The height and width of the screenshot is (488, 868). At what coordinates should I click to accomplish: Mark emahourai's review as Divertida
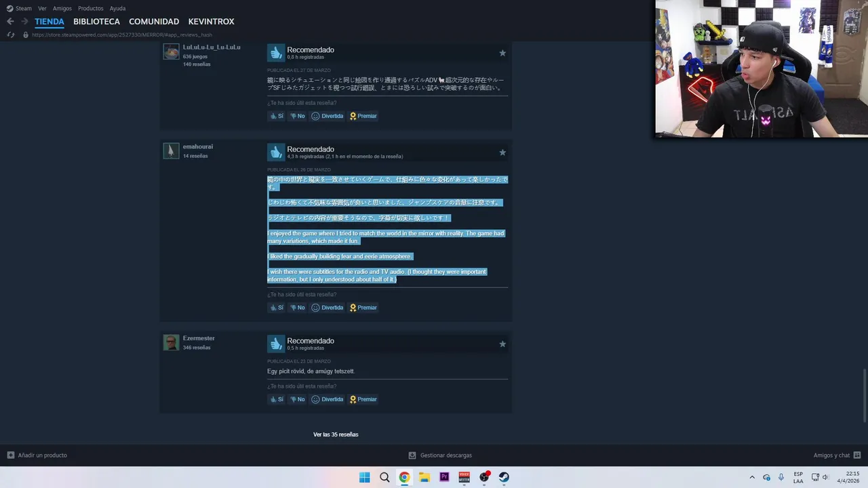point(328,308)
